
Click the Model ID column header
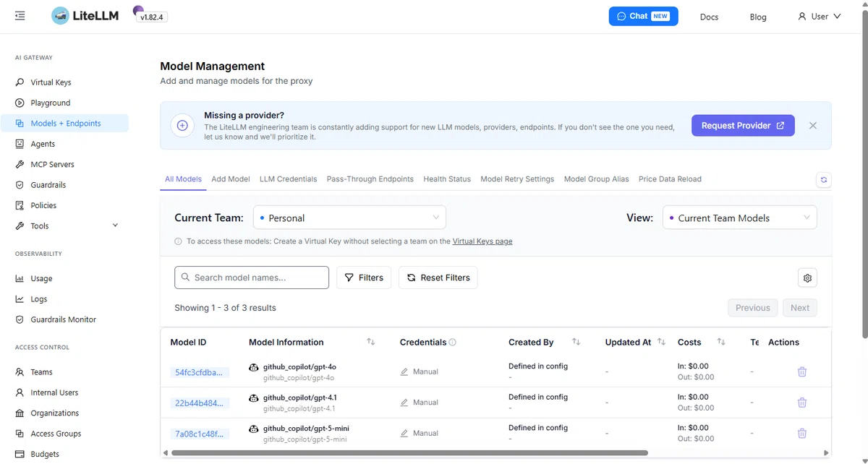coord(188,342)
